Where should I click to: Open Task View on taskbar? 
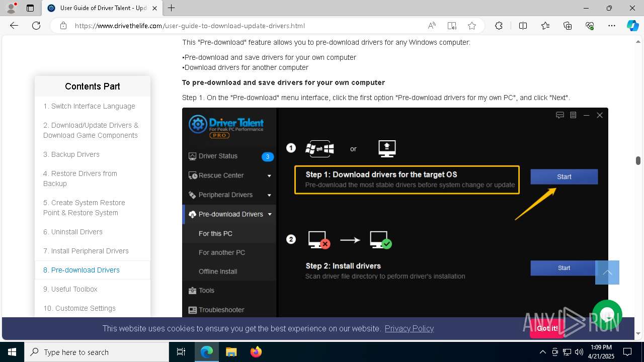coord(181,352)
